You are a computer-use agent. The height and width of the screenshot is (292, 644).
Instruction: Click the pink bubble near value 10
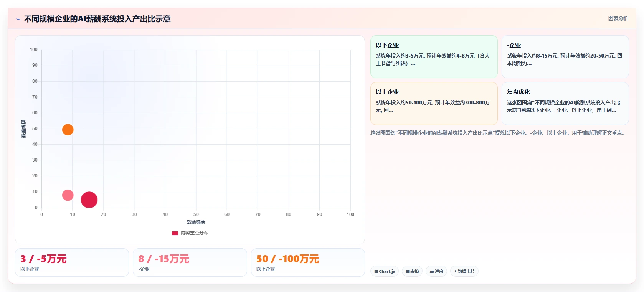[68, 195]
